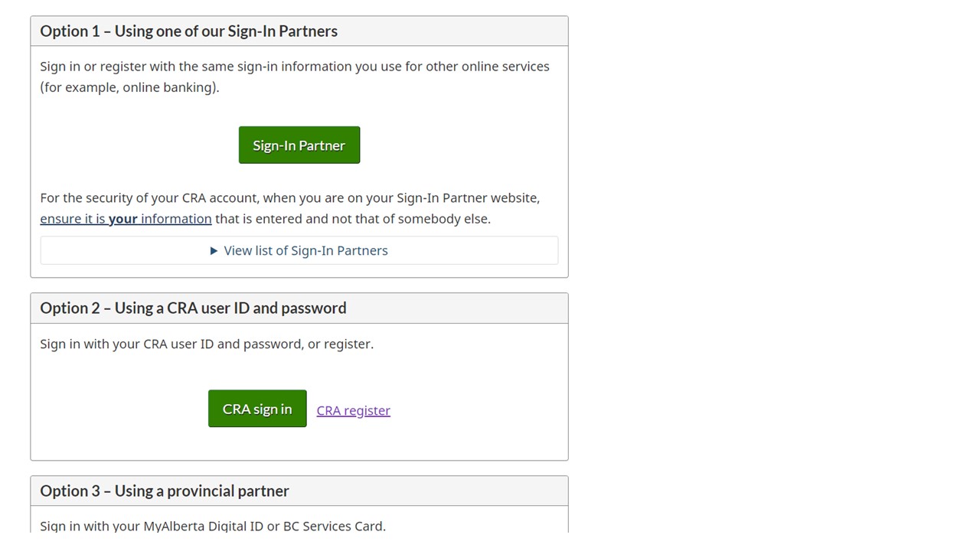Click the bold word "your" in the link
This screenshot has height=551, width=980.
(x=123, y=219)
